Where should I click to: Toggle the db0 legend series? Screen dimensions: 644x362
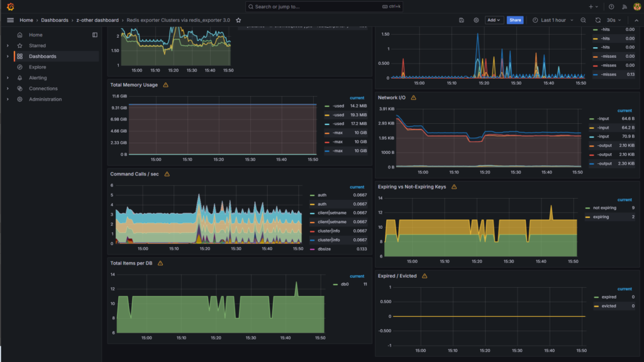coord(345,284)
